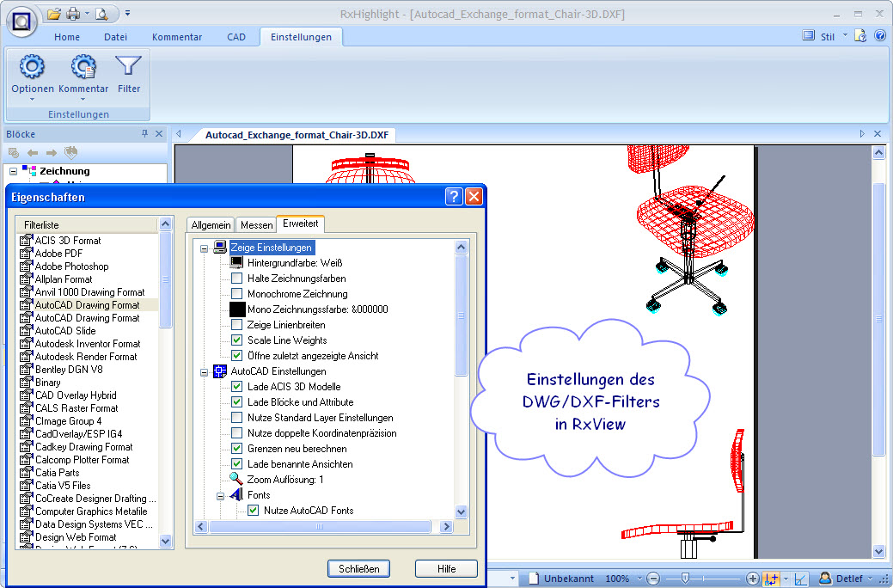Enable Nutze Standard Layer Einstellungen checkbox
The width and height of the screenshot is (893, 588).
tap(237, 418)
